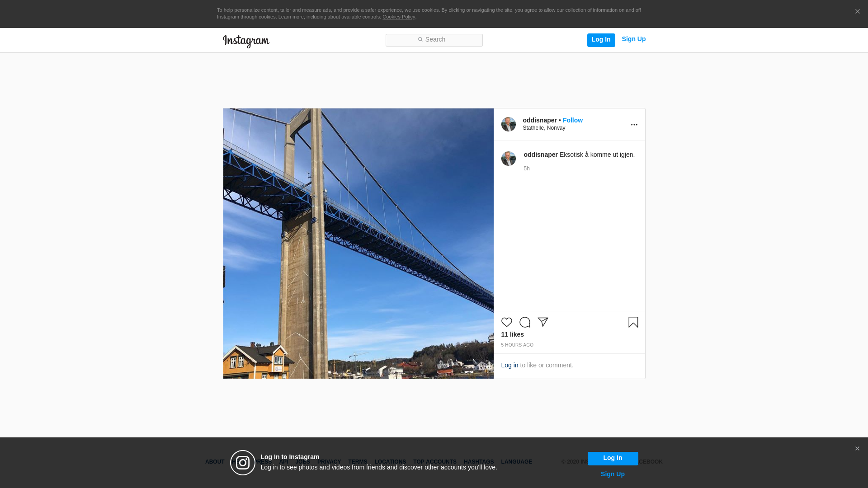Click the Instagram logo in header
This screenshot has height=488, width=868.
[x=246, y=41]
